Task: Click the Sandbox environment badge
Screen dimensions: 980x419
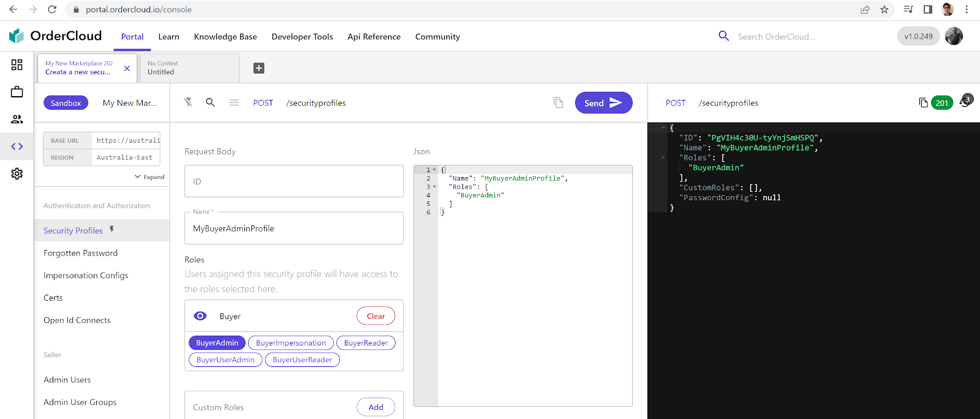Action: (66, 103)
